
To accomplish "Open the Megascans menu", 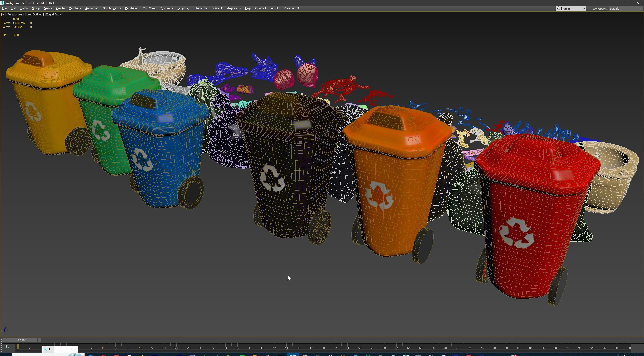I will coord(233,8).
